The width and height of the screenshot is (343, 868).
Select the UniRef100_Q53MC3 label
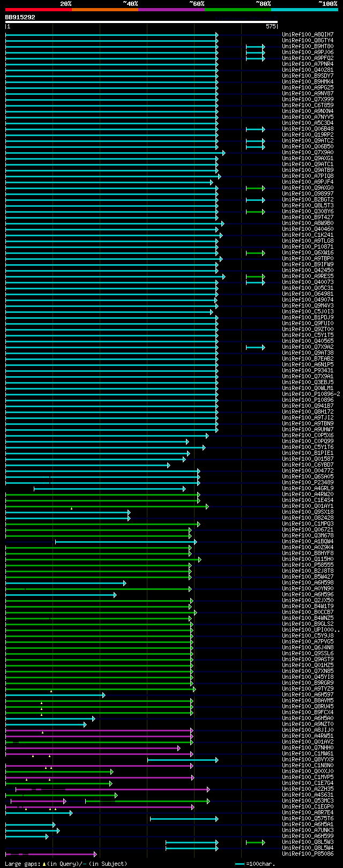(x=308, y=801)
